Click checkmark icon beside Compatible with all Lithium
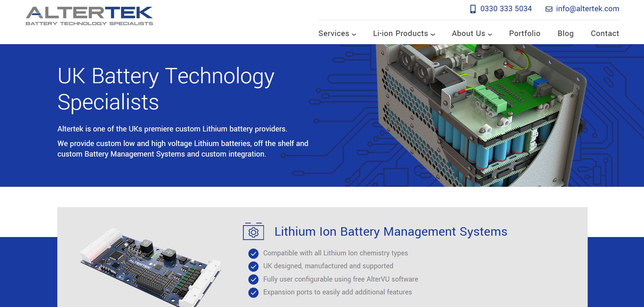 [x=253, y=254]
